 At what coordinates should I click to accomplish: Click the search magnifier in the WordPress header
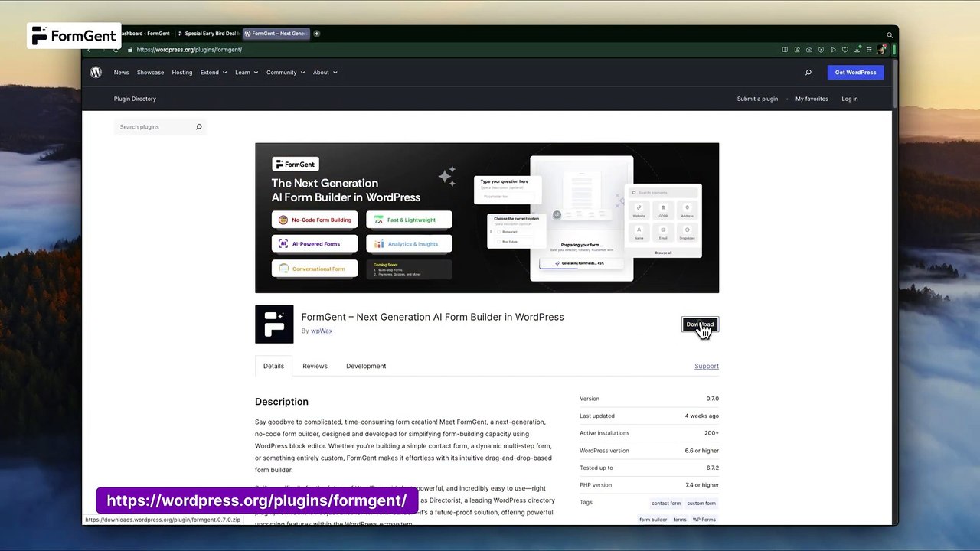808,73
